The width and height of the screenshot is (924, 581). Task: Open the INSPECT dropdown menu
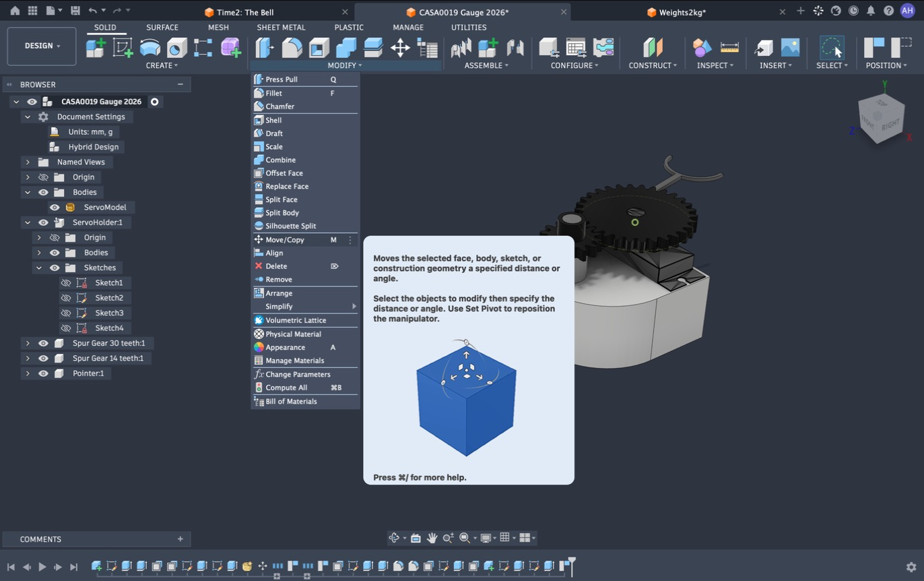pyautogui.click(x=715, y=65)
